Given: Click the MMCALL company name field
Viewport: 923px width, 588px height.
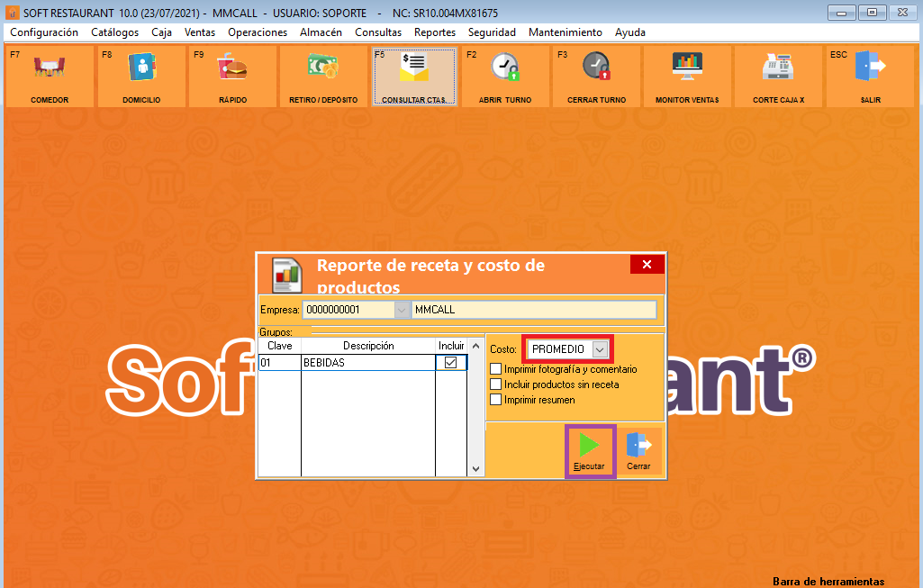Looking at the screenshot, I should pyautogui.click(x=534, y=310).
